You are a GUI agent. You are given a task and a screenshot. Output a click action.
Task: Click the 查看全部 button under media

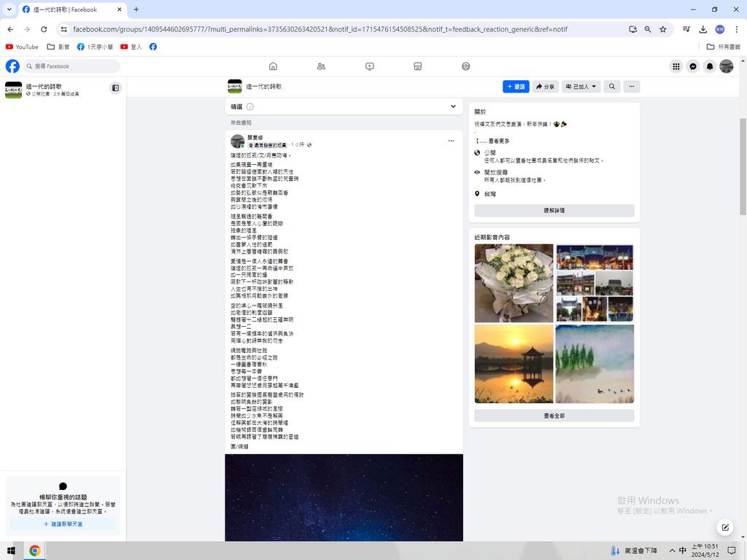pos(554,416)
